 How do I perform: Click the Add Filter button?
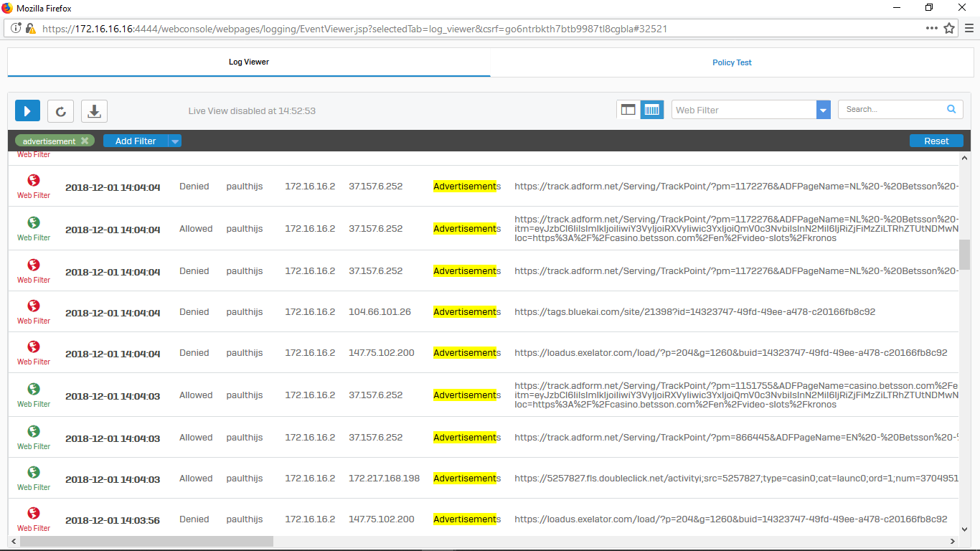pyautogui.click(x=136, y=141)
